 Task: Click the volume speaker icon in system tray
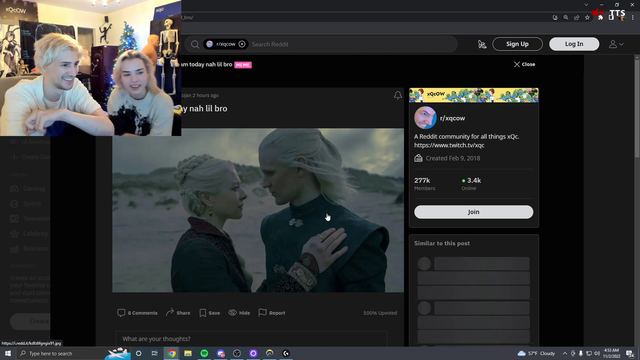pos(597,353)
